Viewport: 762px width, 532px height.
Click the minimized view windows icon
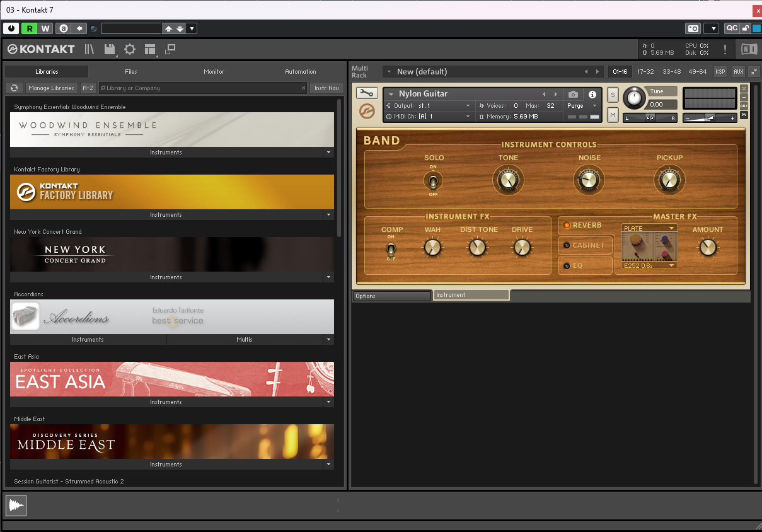tap(170, 49)
